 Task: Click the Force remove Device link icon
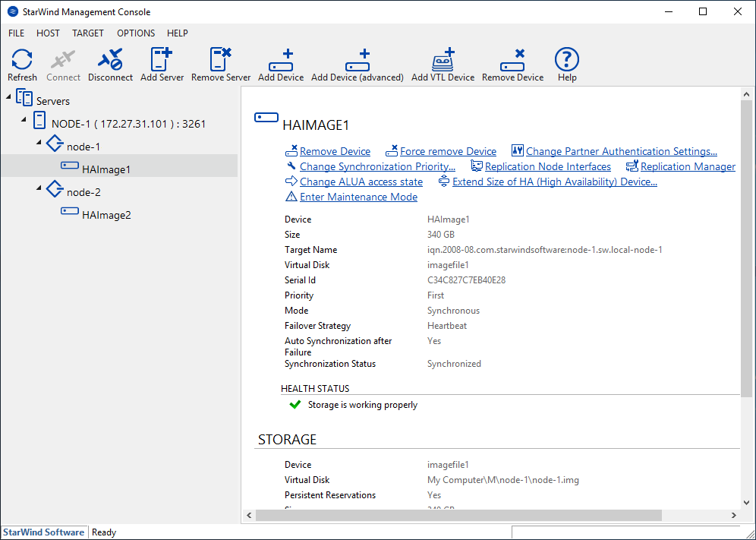[x=392, y=151]
